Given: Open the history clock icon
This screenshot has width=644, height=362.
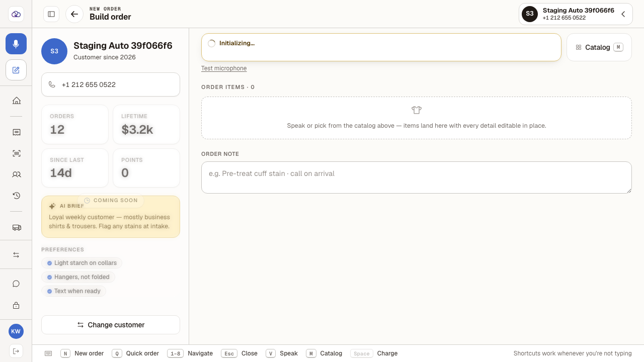Looking at the screenshot, I should tap(16, 196).
